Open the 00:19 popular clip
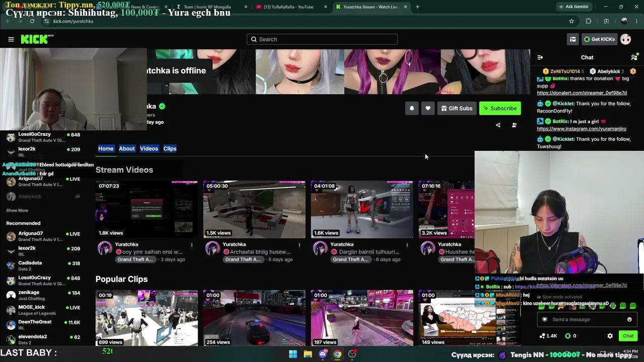Image resolution: width=644 pixels, height=362 pixels. pyautogui.click(x=146, y=318)
